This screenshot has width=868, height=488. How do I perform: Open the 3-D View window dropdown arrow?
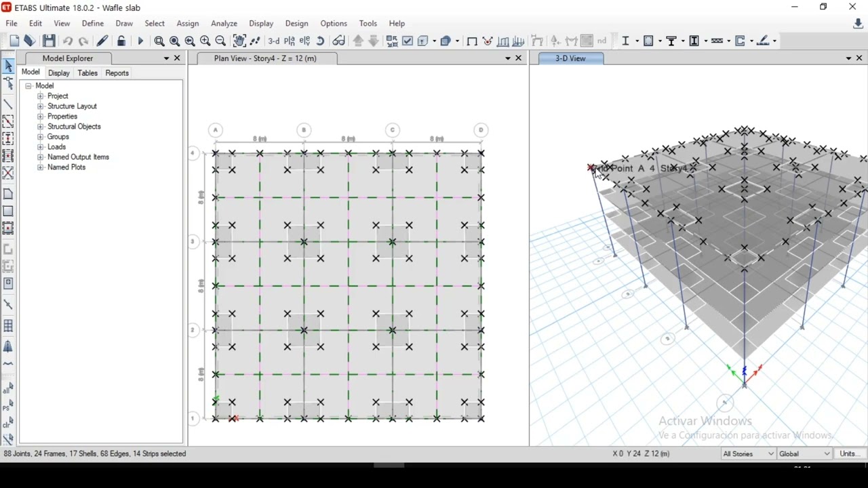(x=848, y=58)
